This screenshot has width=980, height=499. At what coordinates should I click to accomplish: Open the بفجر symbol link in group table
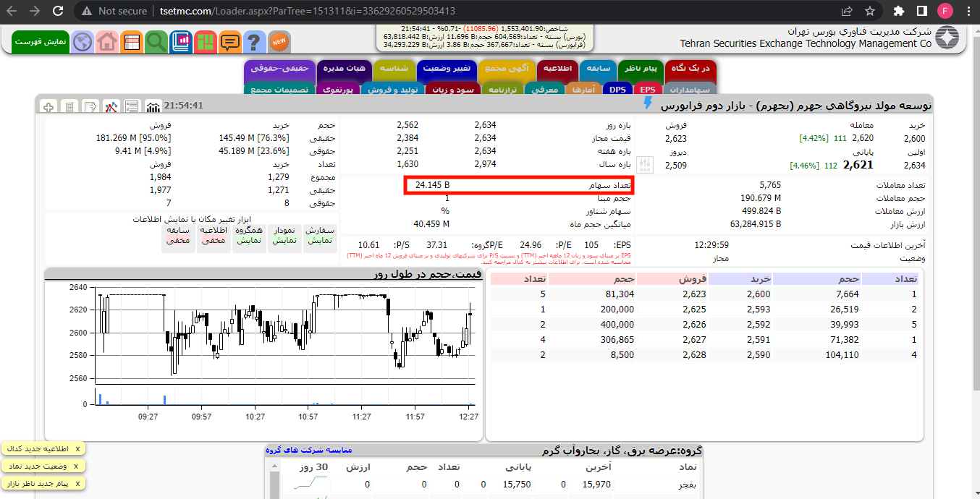(688, 484)
